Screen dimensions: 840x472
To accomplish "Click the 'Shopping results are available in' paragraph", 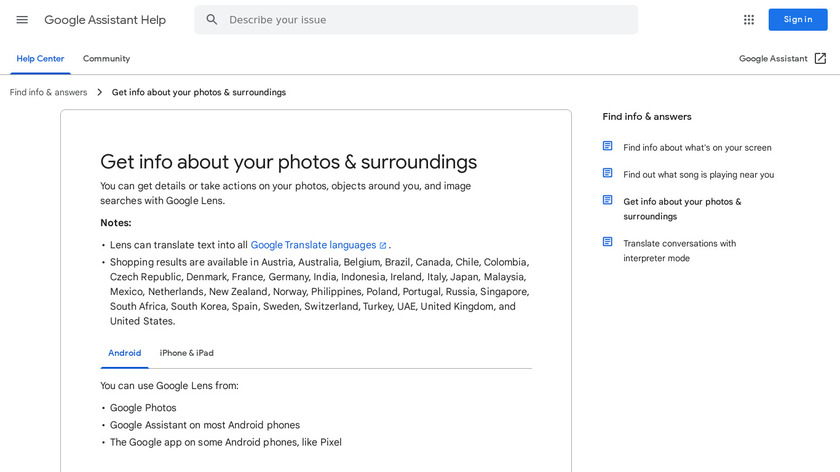I will click(319, 291).
